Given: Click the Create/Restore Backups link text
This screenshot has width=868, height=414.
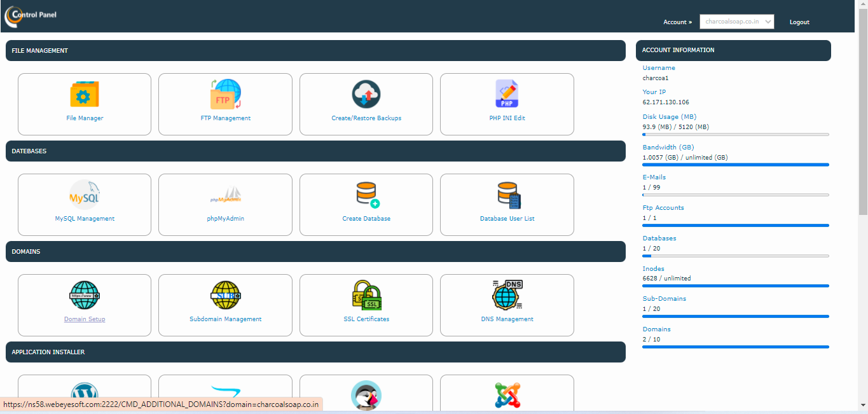Looking at the screenshot, I should pyautogui.click(x=366, y=118).
